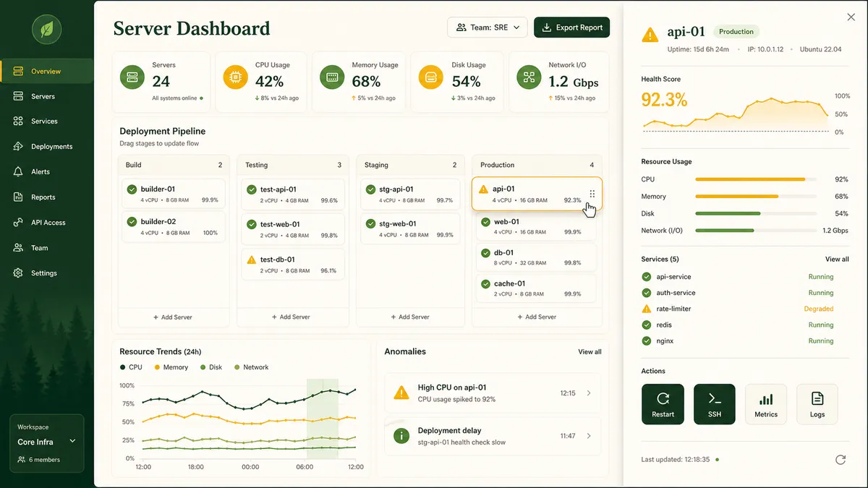The height and width of the screenshot is (488, 868).
Task: Click the Restart action button
Action: (663, 404)
